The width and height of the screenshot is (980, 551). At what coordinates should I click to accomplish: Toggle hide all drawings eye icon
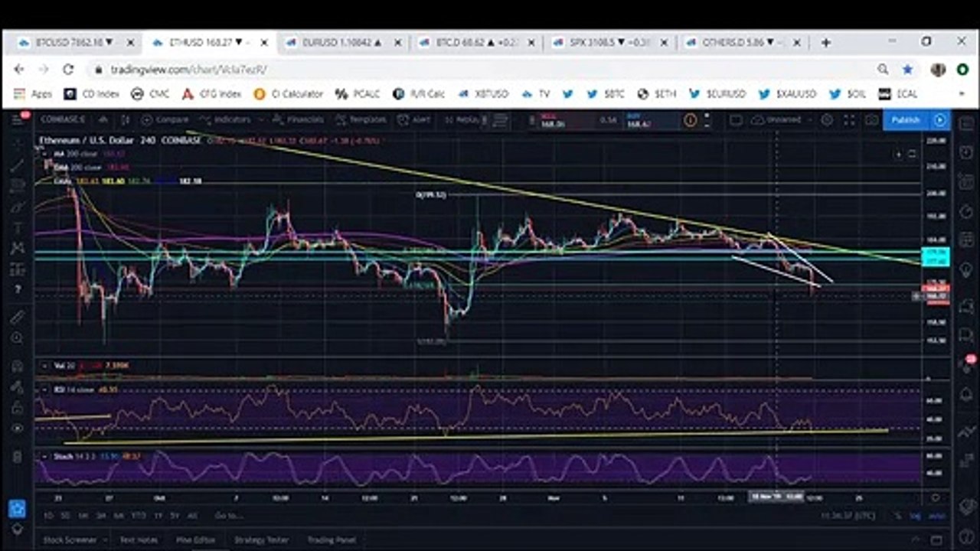18,429
